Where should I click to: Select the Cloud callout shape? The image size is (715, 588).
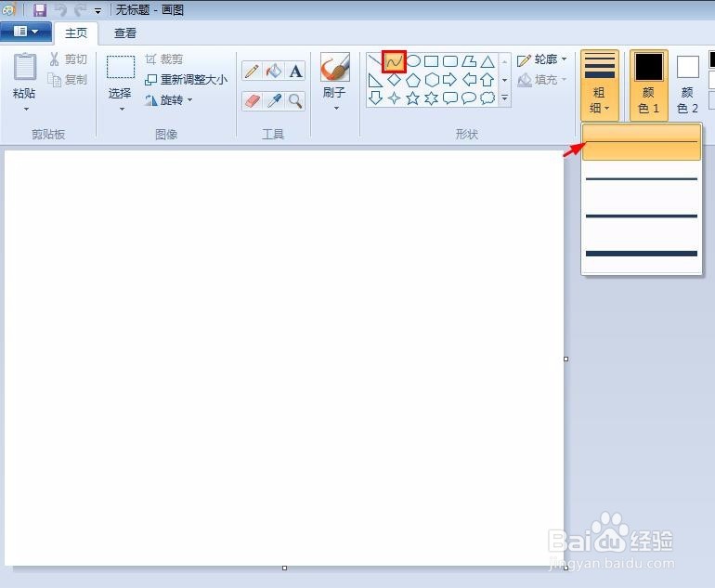[487, 98]
